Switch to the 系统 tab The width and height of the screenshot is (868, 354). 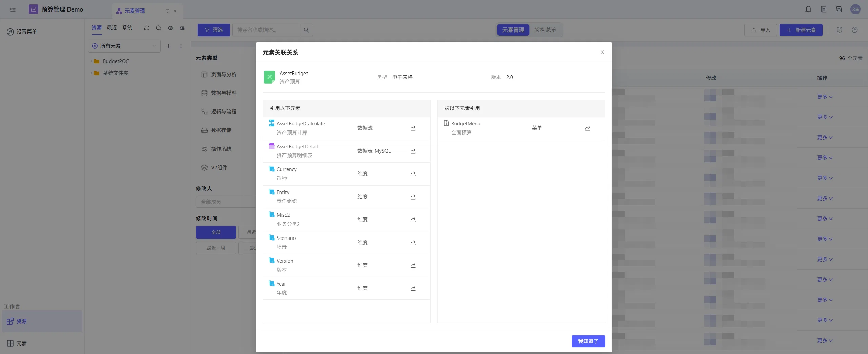click(127, 28)
